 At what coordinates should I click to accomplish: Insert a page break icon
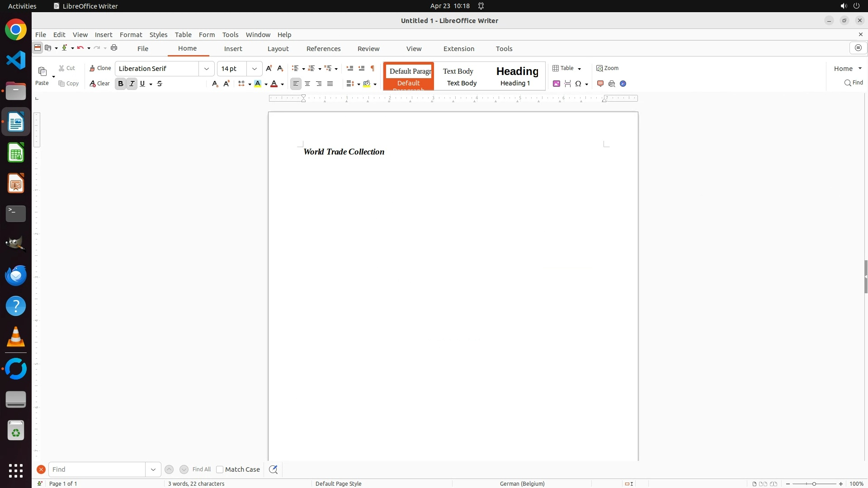coord(568,84)
